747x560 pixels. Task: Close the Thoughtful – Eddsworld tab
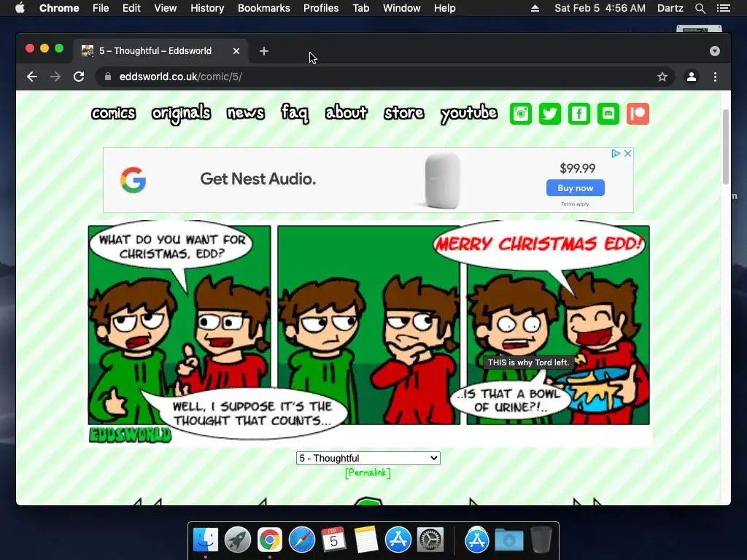pyautogui.click(x=236, y=51)
